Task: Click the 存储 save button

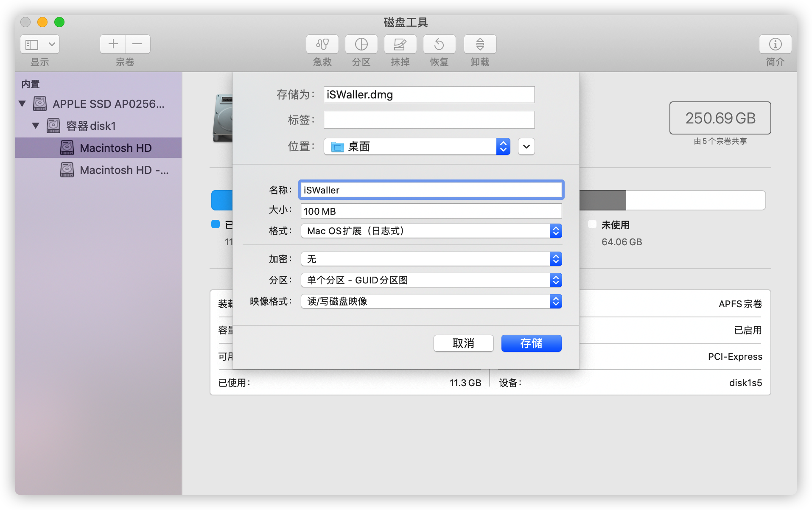Action: point(531,343)
